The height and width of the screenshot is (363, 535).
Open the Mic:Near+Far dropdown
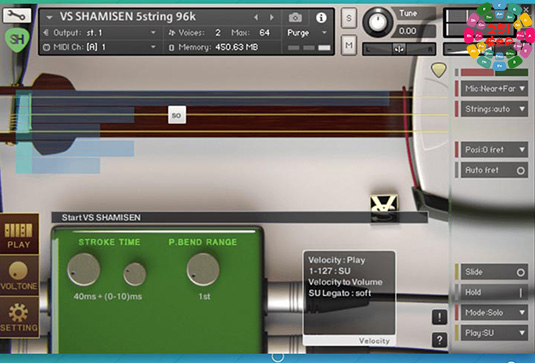tap(494, 89)
